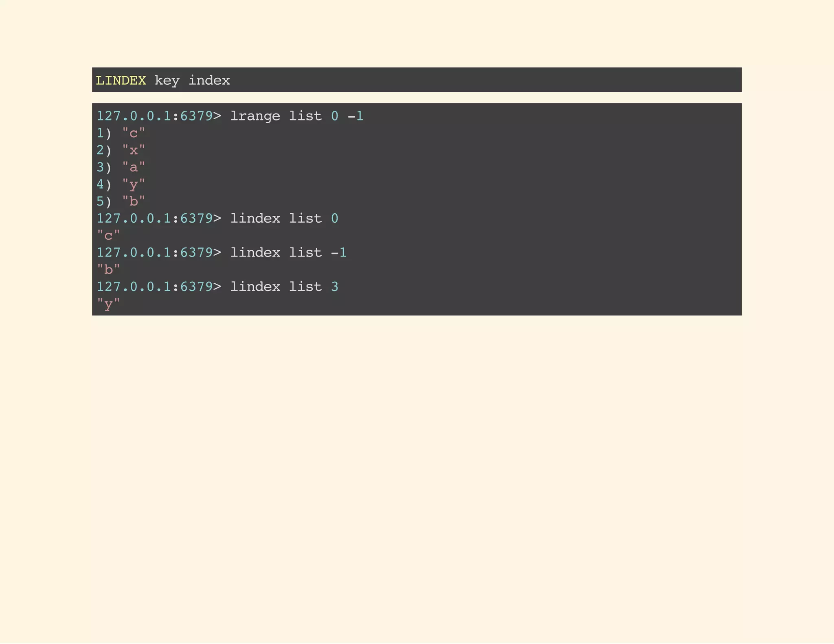Click the "c" result below lindex 0
Viewport: 834px width, 644px height.
[x=108, y=236]
